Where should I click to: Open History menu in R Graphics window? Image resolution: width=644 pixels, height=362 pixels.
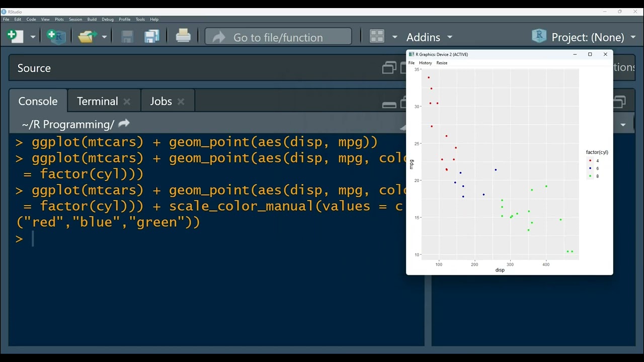(425, 63)
